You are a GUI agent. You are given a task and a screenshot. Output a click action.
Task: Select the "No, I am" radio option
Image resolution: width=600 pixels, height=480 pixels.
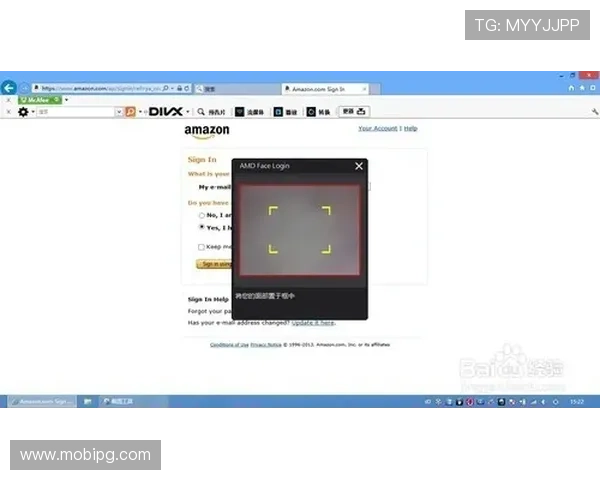202,215
